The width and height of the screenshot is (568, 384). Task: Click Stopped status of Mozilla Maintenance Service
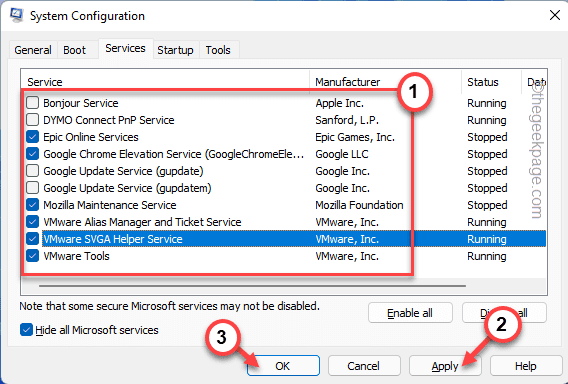487,205
